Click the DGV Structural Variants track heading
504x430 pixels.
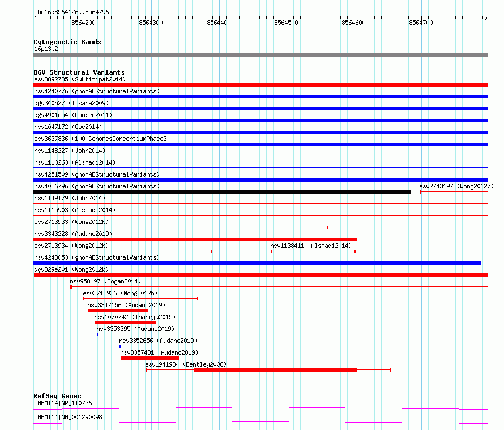79,72
